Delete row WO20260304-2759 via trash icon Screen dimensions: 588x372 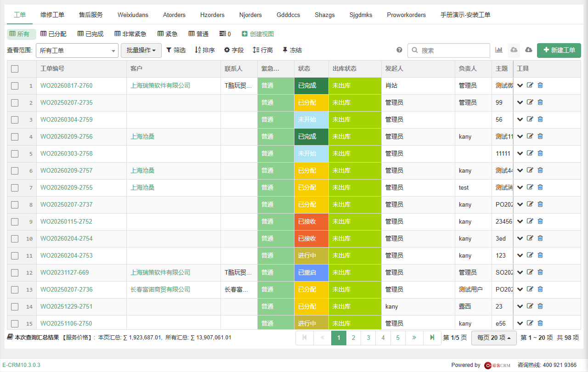(x=540, y=119)
